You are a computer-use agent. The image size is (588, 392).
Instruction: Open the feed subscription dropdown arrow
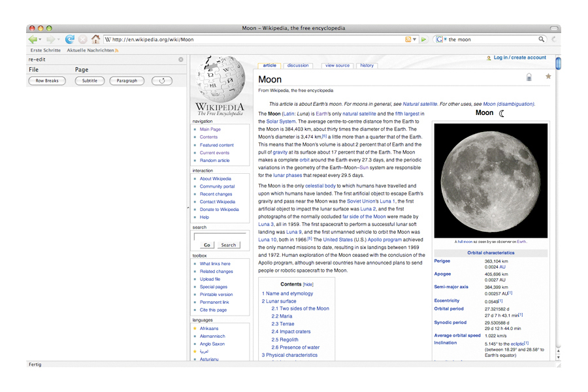(416, 39)
